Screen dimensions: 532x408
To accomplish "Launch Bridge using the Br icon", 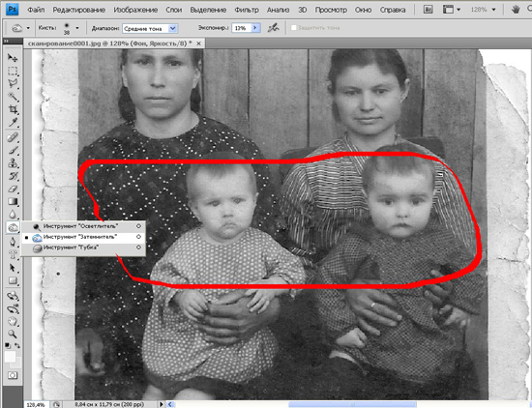I will coord(429,10).
